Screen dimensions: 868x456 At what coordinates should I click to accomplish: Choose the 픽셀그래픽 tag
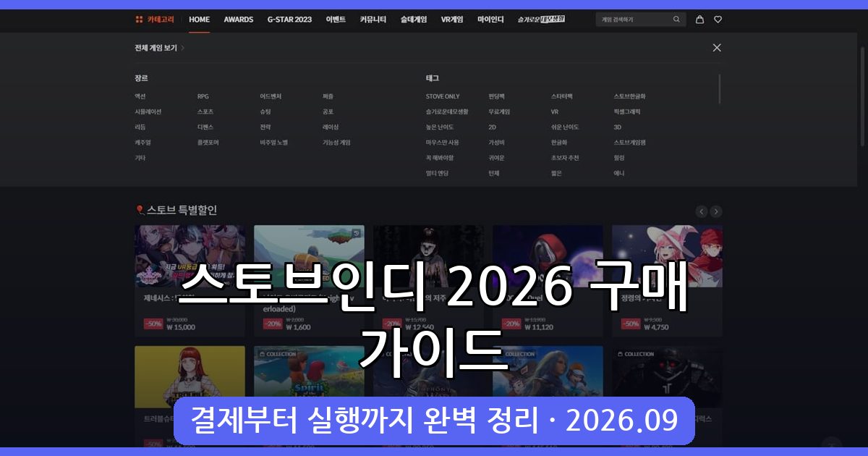tap(628, 111)
